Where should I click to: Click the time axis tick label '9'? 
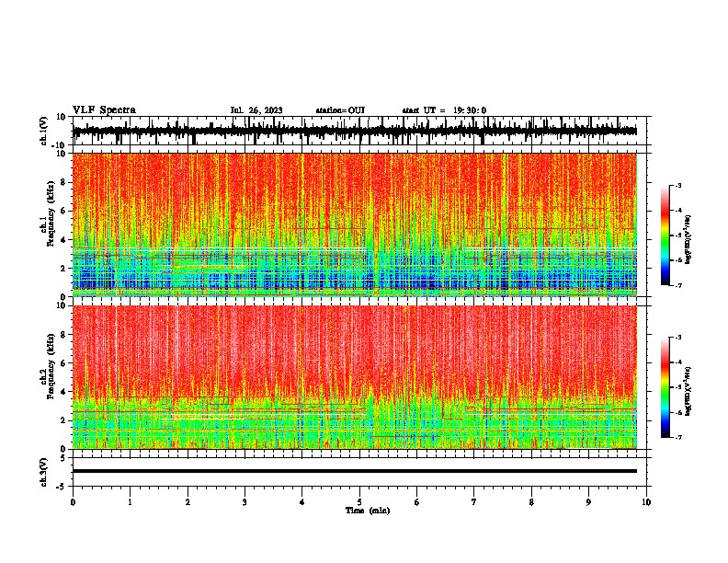[x=588, y=502]
